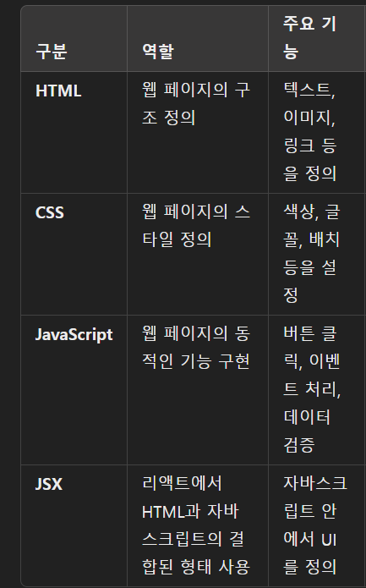Image resolution: width=366 pixels, height=588 pixels.
Task: Click the JavaScript feature cell '버튼 클릭, 이벤트 처리'
Action: tap(312, 390)
